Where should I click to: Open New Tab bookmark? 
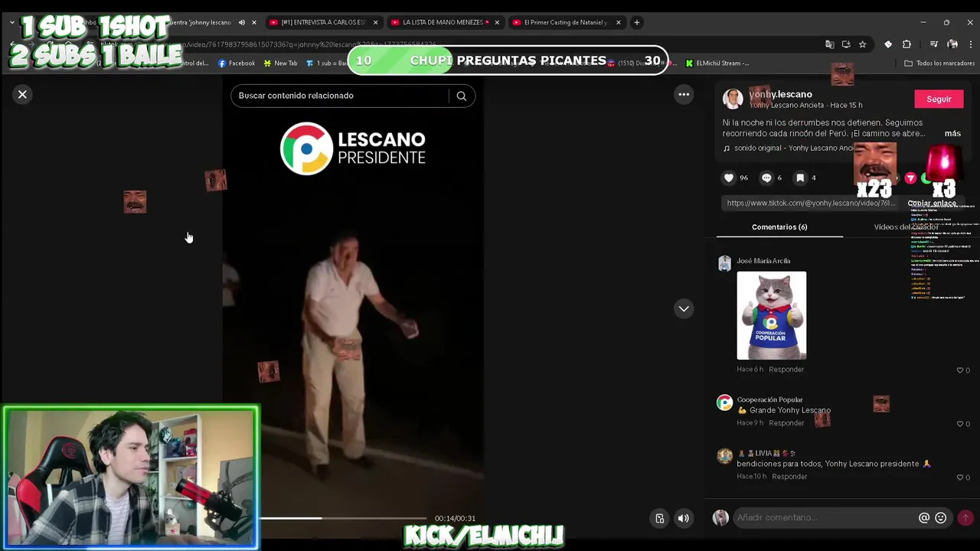click(280, 63)
